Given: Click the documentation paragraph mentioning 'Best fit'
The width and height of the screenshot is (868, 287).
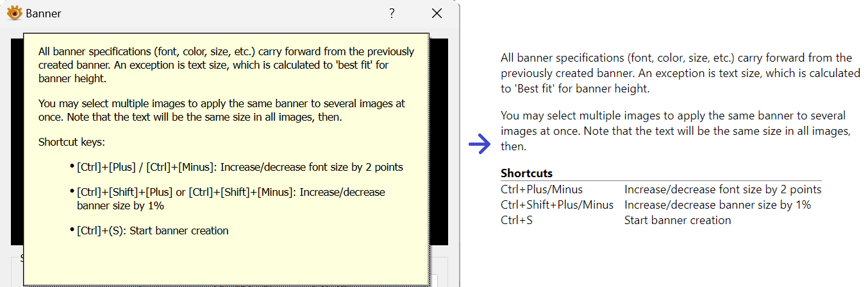Looking at the screenshot, I should pos(680,73).
